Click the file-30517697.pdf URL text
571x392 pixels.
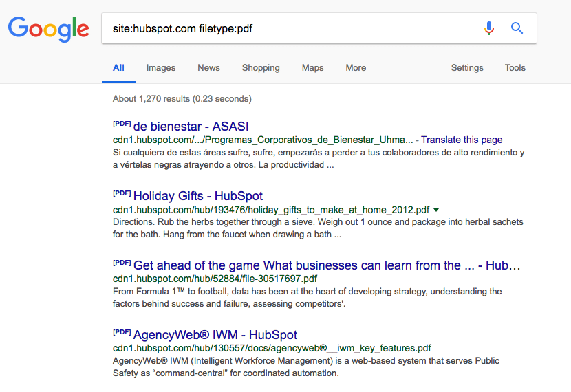tap(215, 279)
